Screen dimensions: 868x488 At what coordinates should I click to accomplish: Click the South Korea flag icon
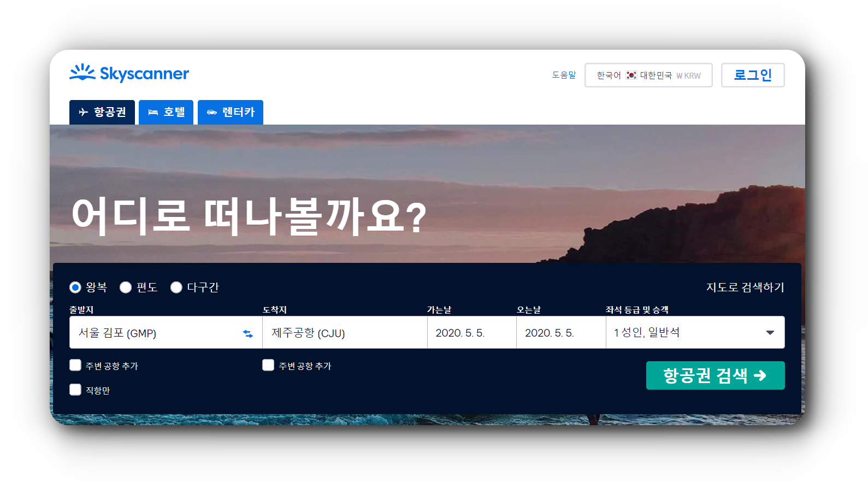pyautogui.click(x=631, y=75)
